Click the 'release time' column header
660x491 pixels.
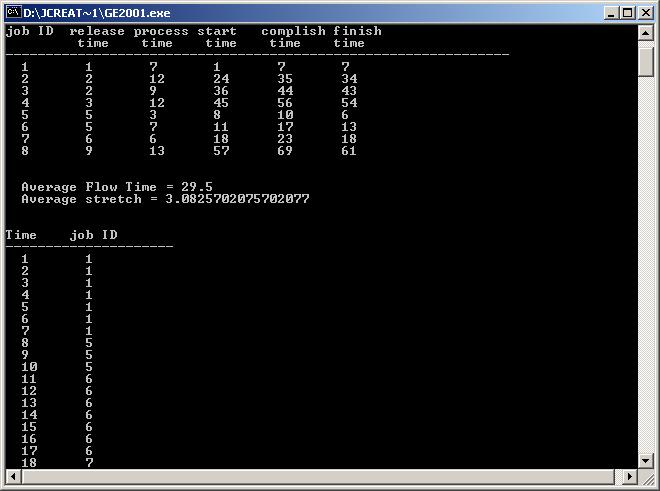click(x=97, y=37)
